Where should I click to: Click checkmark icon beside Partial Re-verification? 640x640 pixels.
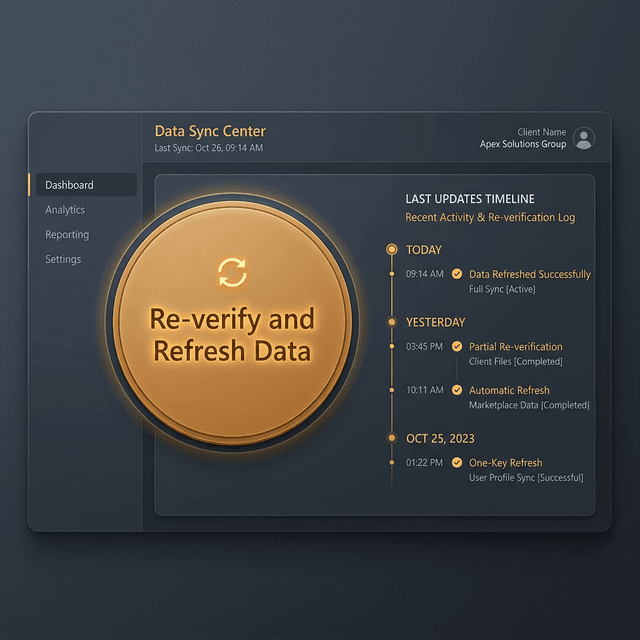tap(457, 347)
